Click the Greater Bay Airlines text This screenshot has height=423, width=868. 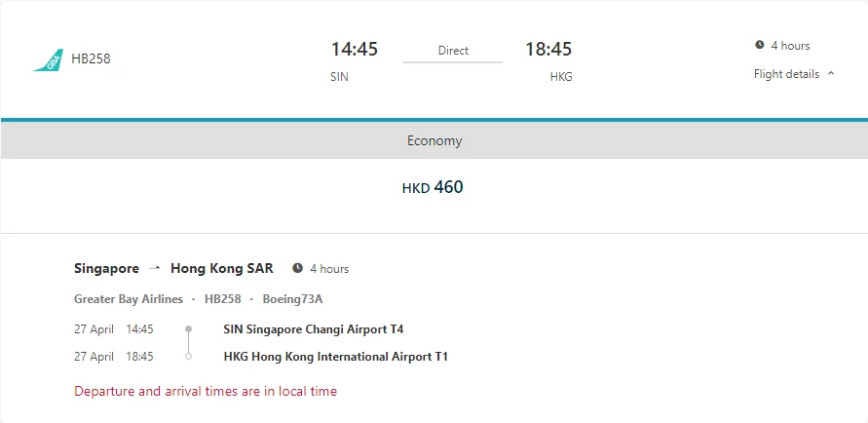coord(129,299)
